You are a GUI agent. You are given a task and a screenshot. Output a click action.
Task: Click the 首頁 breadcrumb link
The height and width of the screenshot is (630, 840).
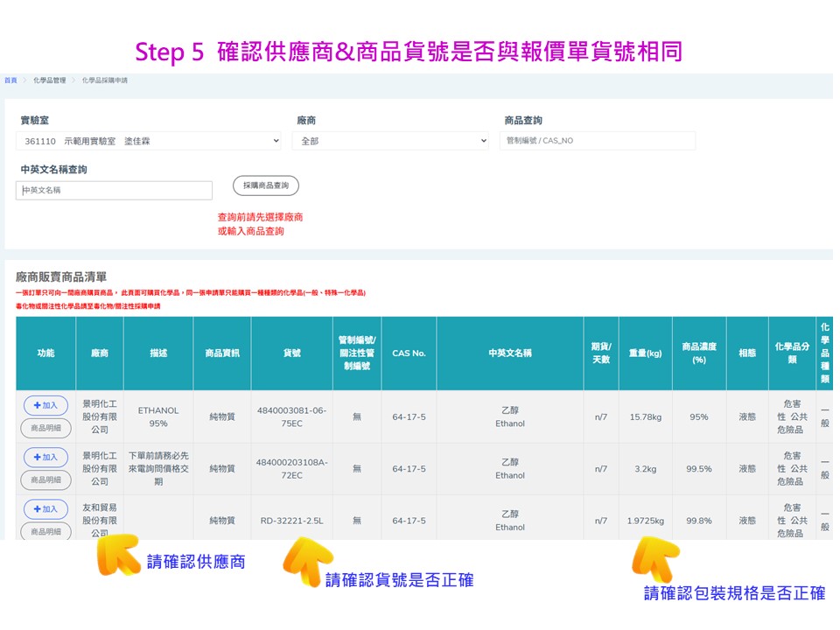(10, 80)
